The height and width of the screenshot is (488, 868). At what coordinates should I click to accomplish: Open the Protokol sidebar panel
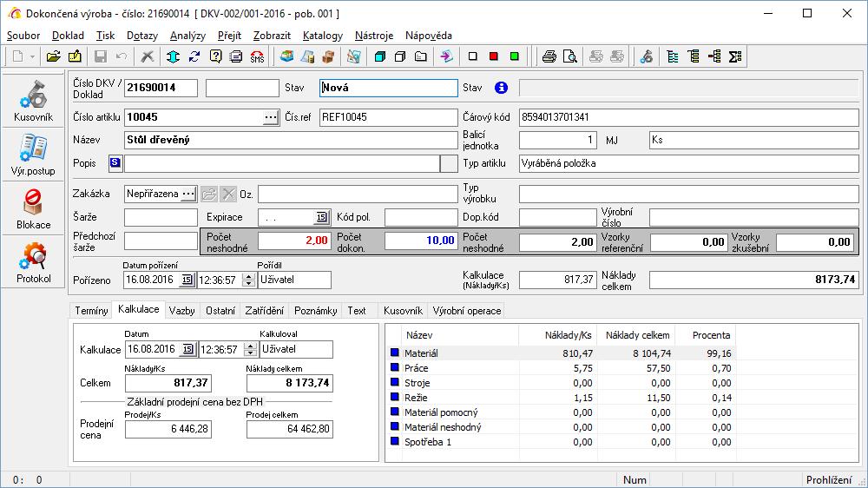[33, 262]
